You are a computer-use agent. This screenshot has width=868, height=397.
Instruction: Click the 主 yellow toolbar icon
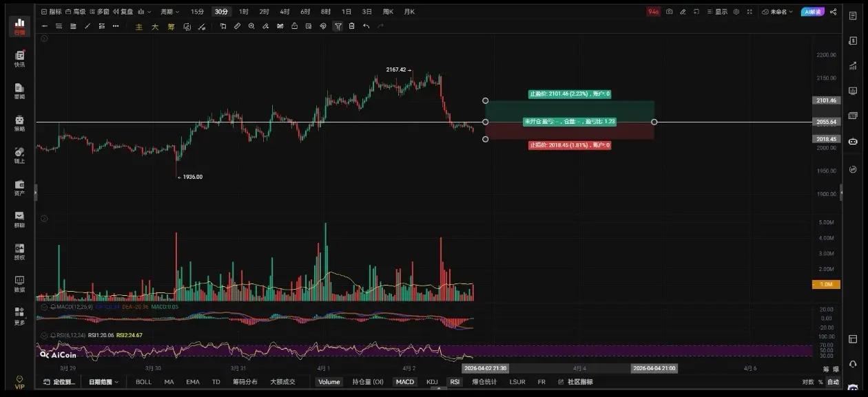click(x=138, y=26)
